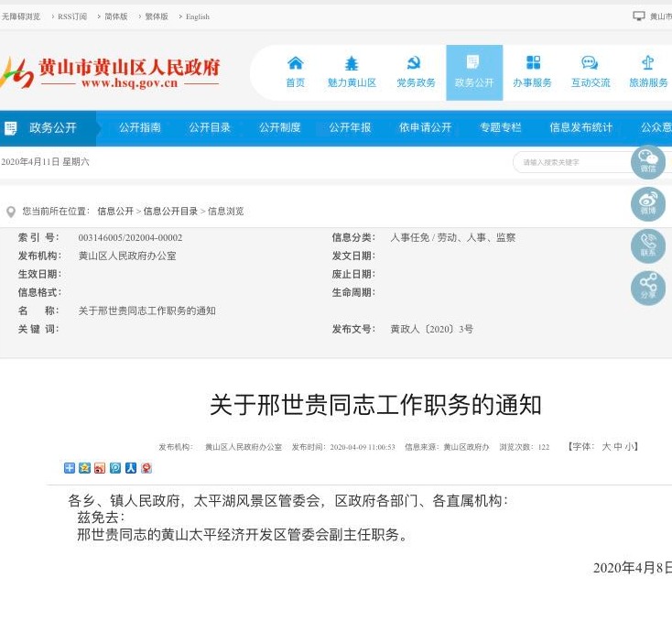The image size is (672, 632).
Task: Click the 联系 phone floating button
Action: point(648,246)
